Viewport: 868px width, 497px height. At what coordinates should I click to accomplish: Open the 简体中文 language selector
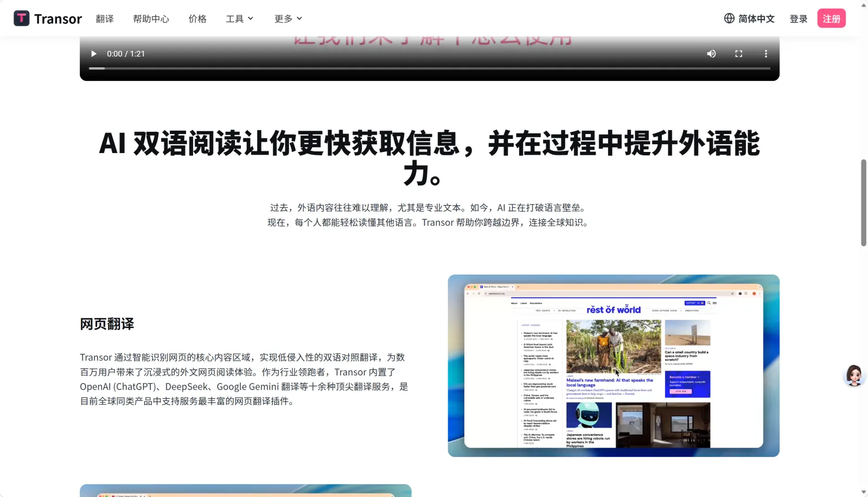click(749, 18)
